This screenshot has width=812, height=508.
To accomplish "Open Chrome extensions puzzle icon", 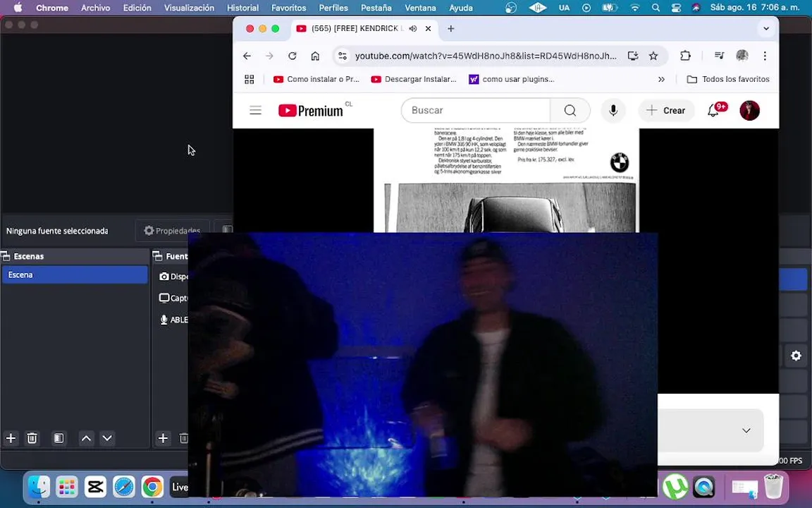I will pyautogui.click(x=685, y=56).
